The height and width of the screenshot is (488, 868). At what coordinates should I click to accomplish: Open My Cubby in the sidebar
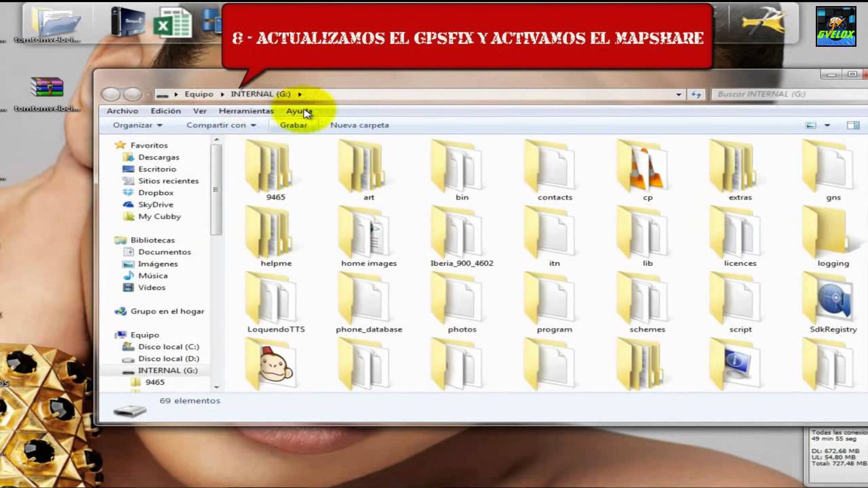click(x=159, y=216)
